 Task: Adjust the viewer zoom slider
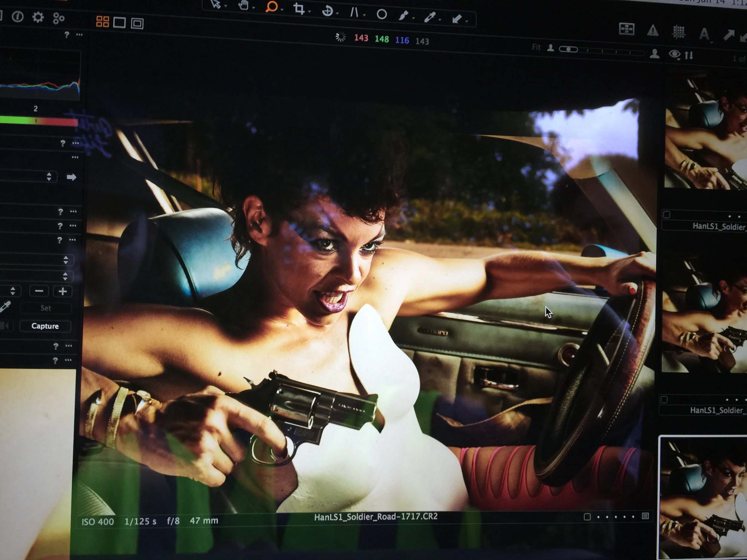[x=601, y=51]
